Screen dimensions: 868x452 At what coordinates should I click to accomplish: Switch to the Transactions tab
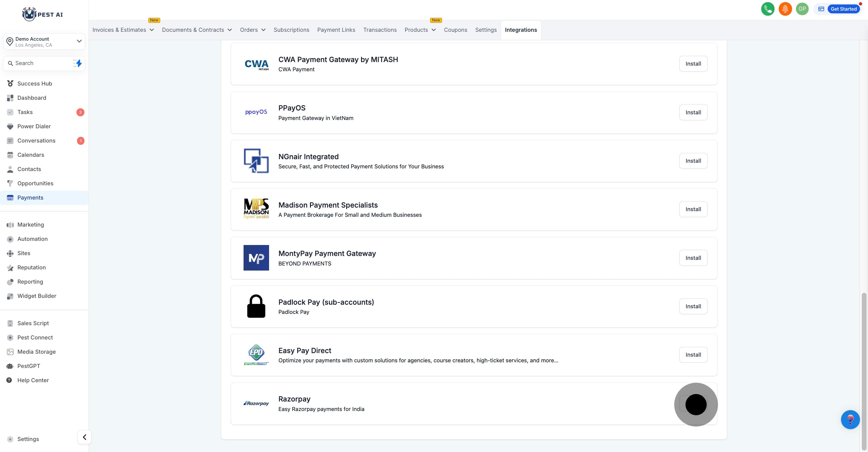(x=380, y=30)
